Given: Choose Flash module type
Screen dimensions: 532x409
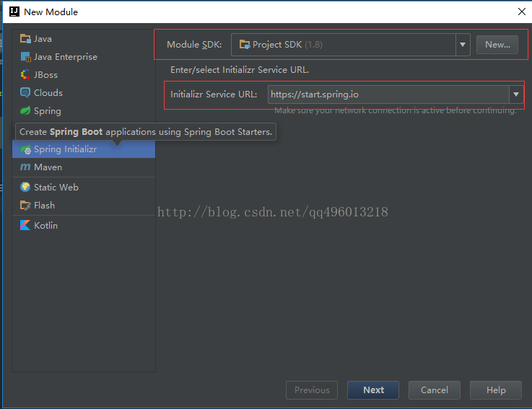Looking at the screenshot, I should click(x=84, y=205).
